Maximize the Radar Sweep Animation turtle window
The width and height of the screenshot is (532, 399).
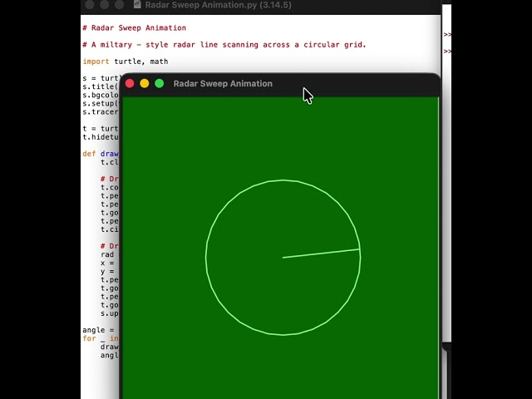point(160,83)
